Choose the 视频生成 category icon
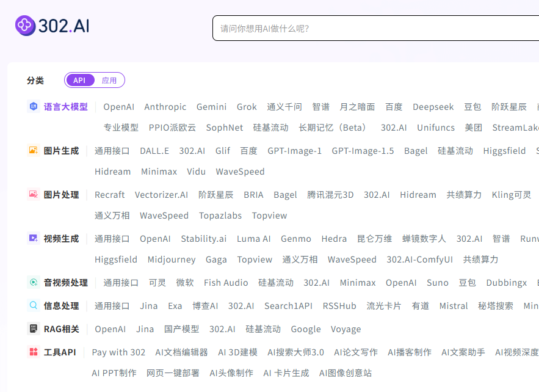The height and width of the screenshot is (392, 539). [x=34, y=238]
